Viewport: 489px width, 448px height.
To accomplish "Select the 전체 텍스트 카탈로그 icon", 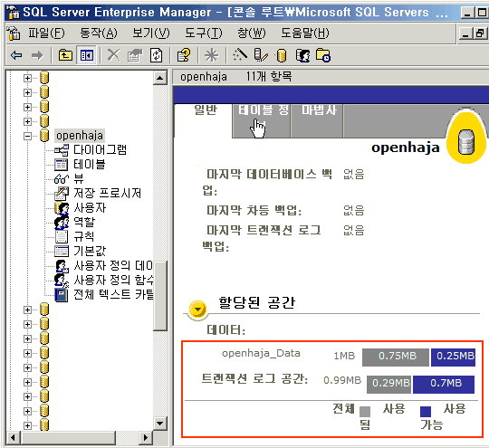I will click(x=62, y=295).
